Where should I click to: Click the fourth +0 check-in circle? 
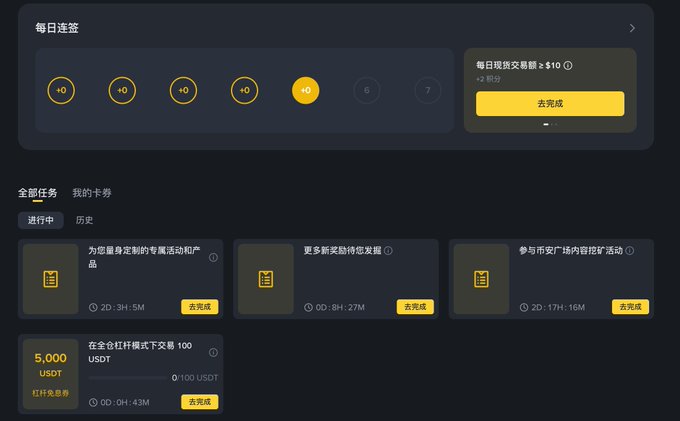click(245, 90)
